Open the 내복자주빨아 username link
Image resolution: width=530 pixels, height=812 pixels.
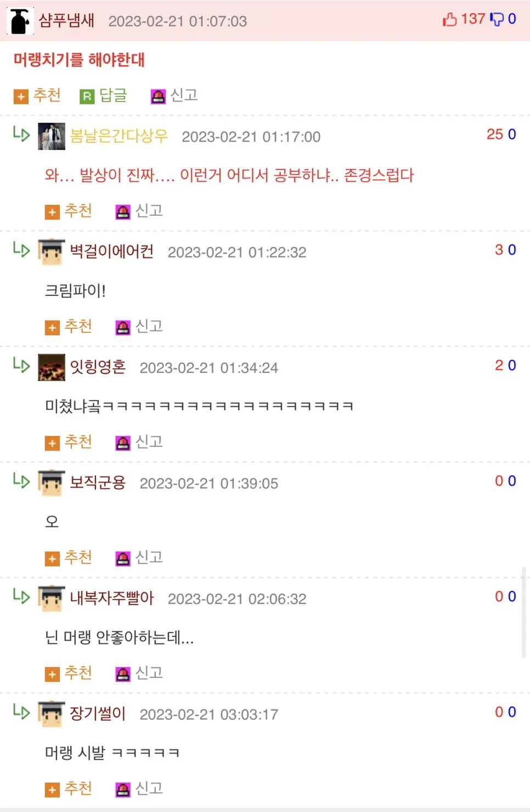click(112, 598)
